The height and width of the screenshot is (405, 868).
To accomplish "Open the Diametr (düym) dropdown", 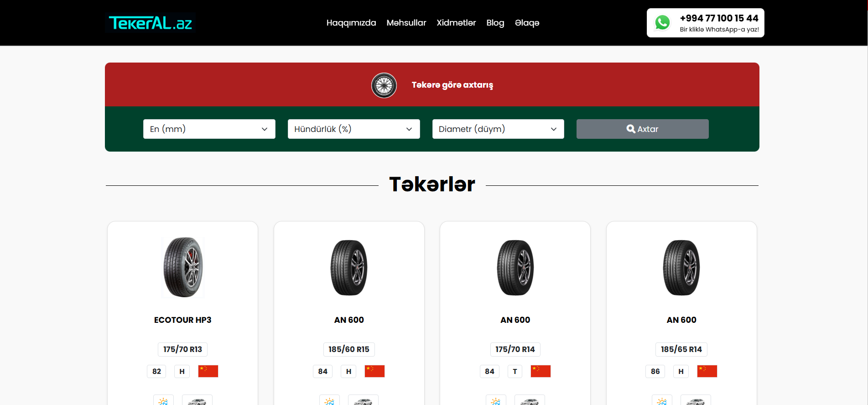I will coord(498,129).
